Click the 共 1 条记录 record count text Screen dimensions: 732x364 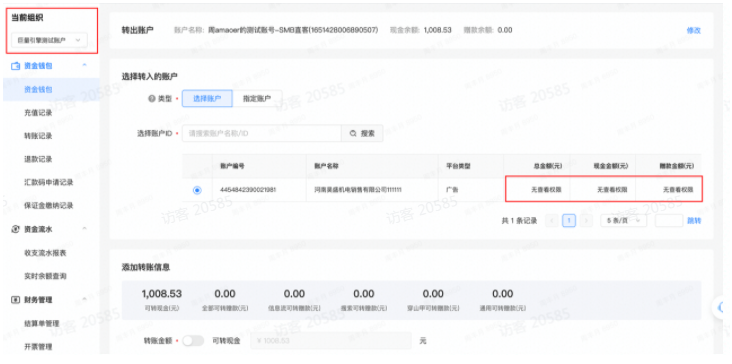click(519, 220)
